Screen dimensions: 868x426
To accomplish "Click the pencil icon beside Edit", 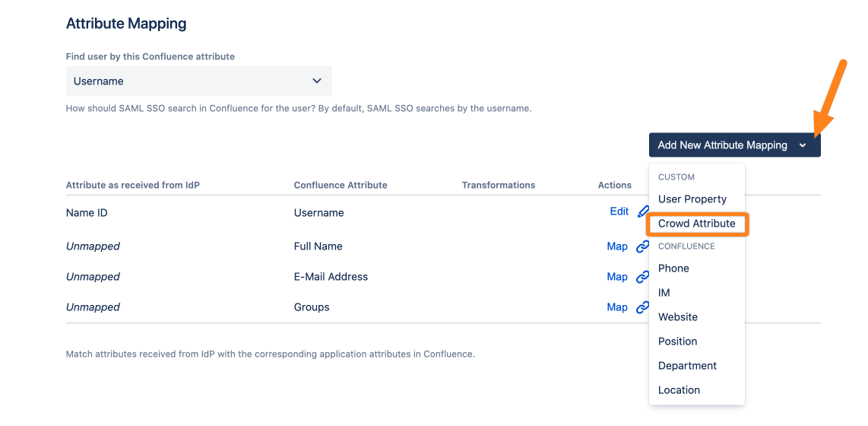I will (643, 211).
